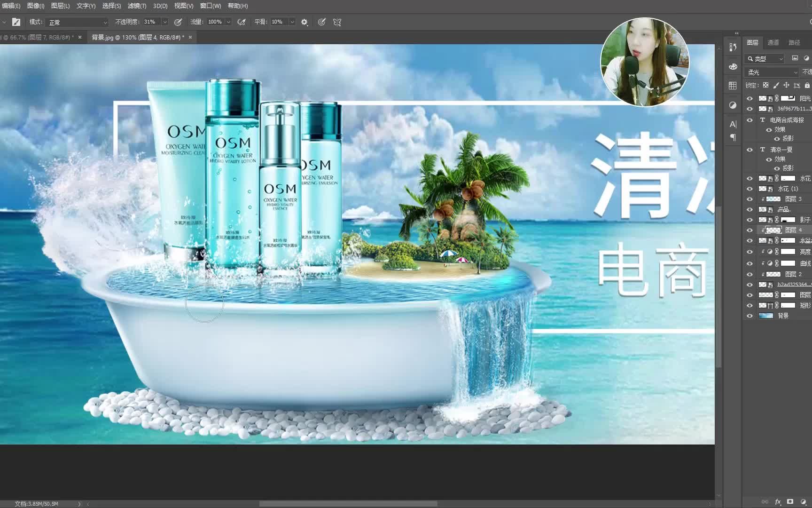
Task: Open the brush blend mode dropdown showing 正常
Action: click(x=78, y=22)
